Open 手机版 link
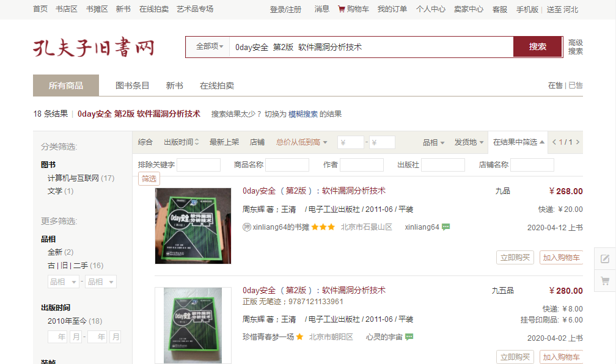The image size is (616, 364). point(527,9)
